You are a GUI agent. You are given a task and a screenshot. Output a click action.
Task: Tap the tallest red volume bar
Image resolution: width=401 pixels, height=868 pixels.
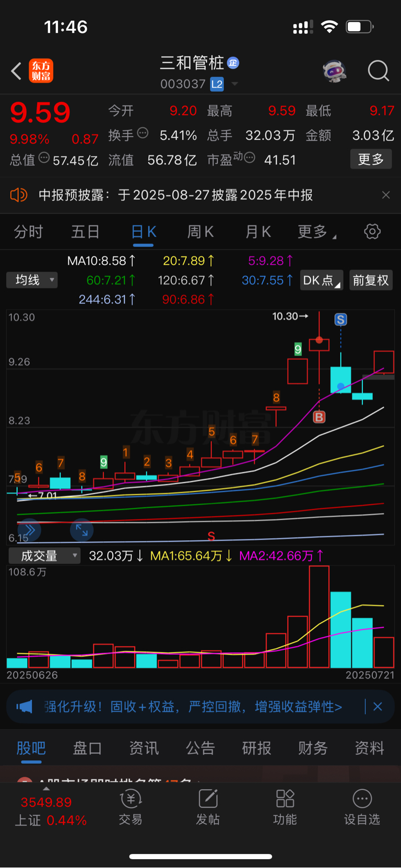point(319,617)
